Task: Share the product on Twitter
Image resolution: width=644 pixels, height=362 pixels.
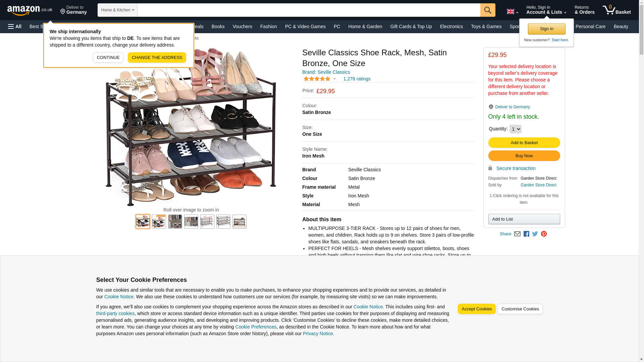Action: pos(535,234)
